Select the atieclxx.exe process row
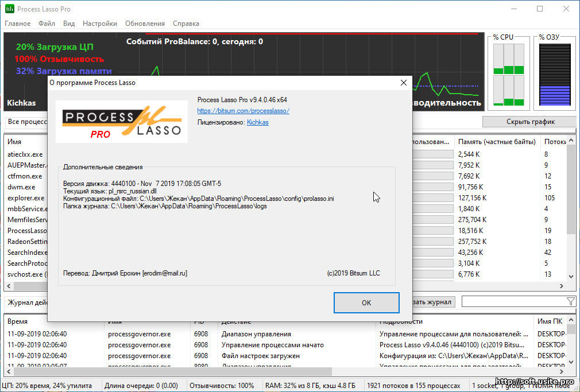The image size is (580, 392). (25, 154)
